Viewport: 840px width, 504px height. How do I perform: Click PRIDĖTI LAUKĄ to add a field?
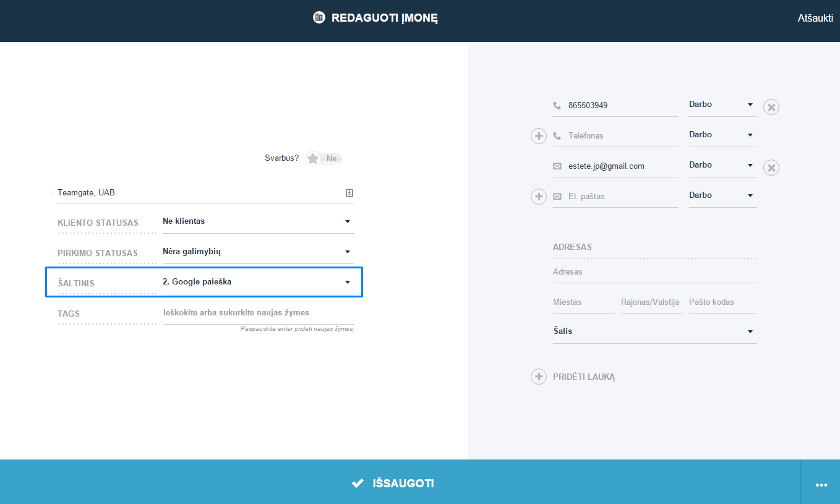(x=584, y=377)
